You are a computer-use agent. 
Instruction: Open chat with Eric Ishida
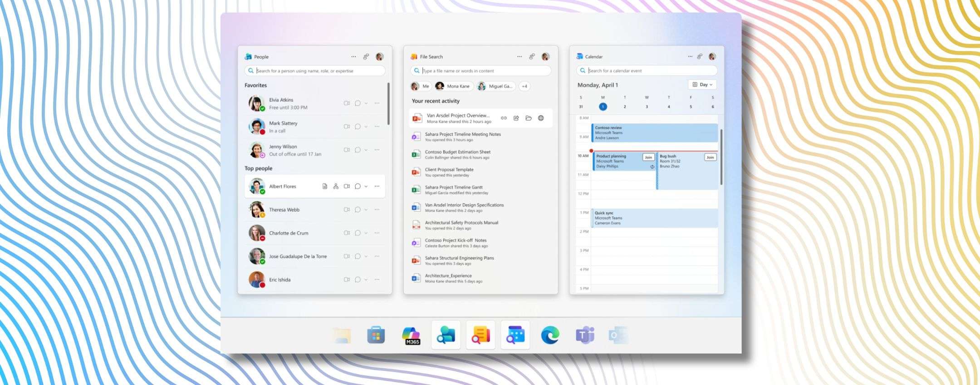pos(358,280)
